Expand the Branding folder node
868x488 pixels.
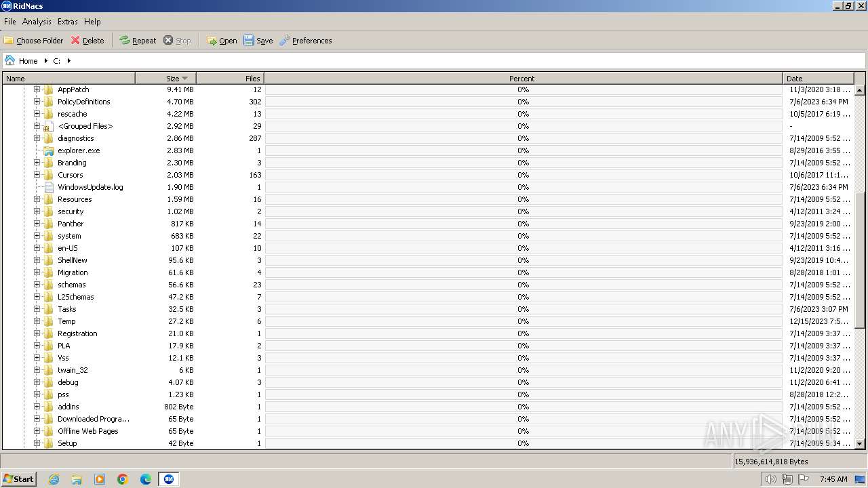pyautogui.click(x=37, y=163)
